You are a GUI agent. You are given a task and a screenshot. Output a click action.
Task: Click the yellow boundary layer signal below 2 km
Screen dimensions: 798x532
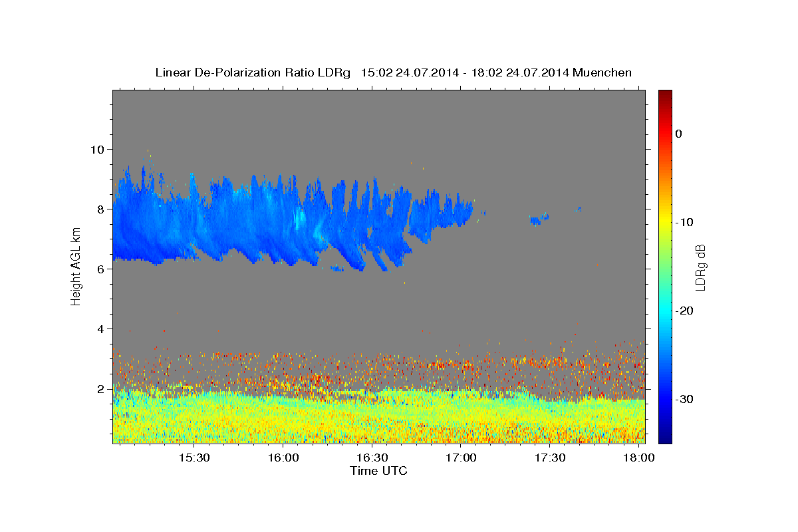[379, 416]
